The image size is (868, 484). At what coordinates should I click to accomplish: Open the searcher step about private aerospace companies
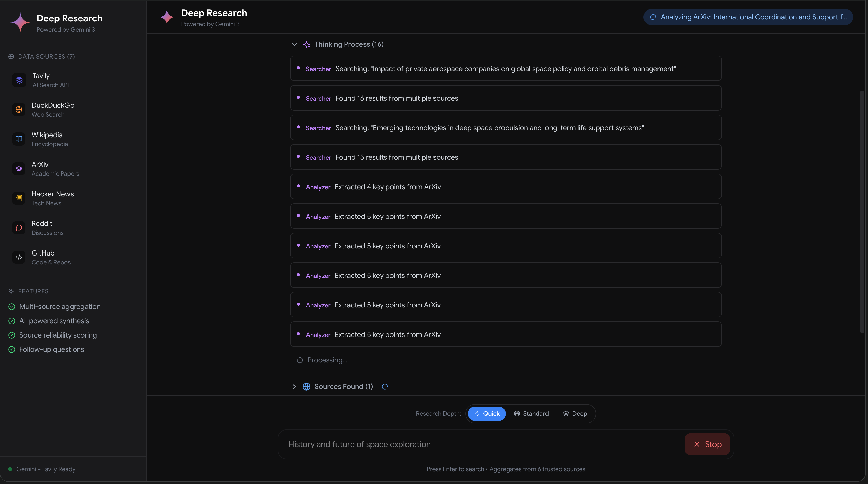(x=506, y=69)
